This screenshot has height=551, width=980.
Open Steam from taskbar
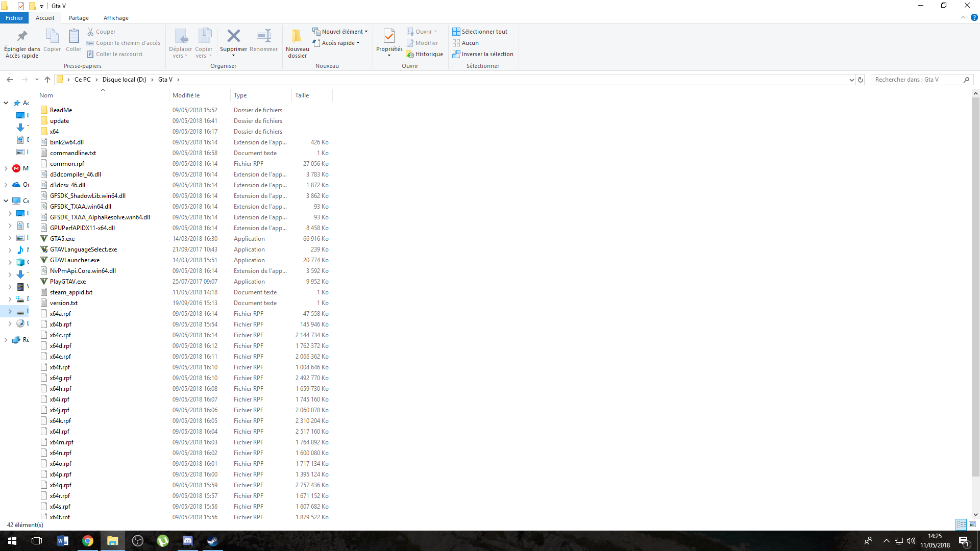(x=213, y=541)
